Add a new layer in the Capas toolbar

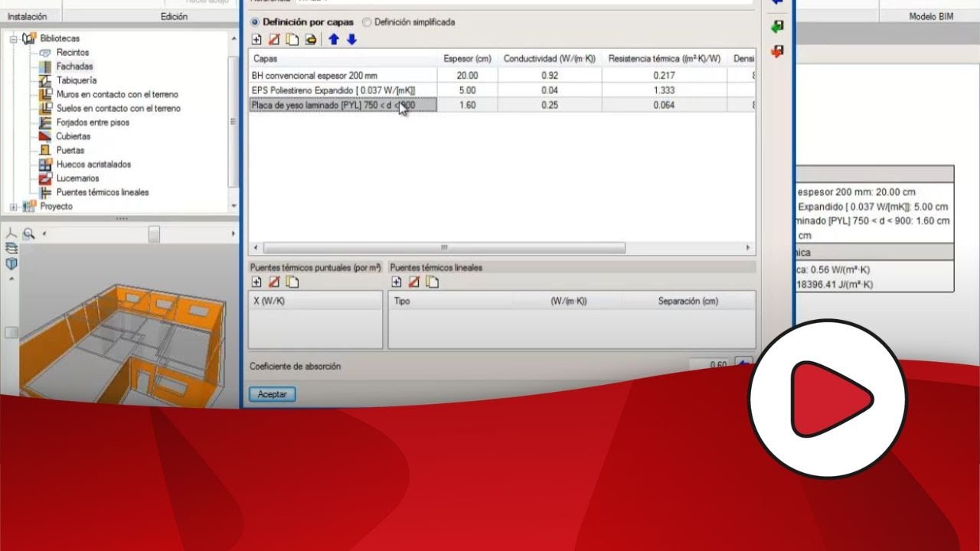(x=256, y=40)
